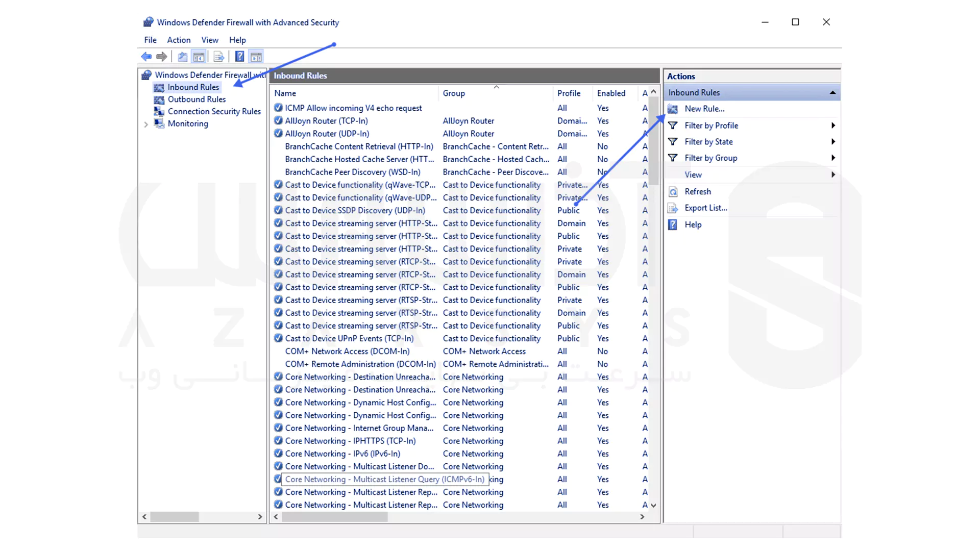The image size is (980, 551).
Task: Sort by the Profile column header
Action: [573, 93]
